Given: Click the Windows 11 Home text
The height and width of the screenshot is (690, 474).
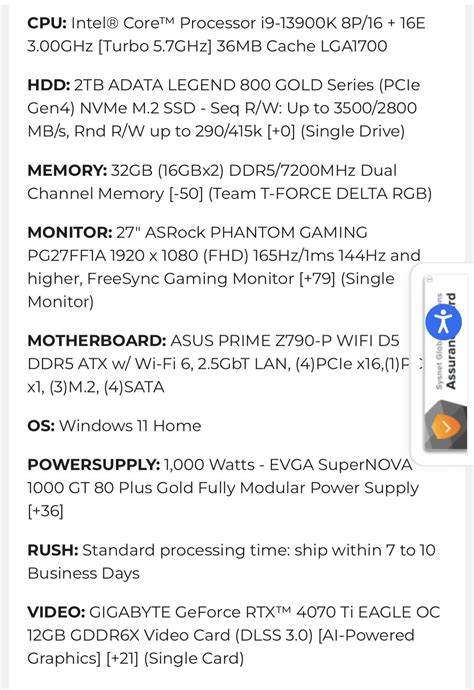Looking at the screenshot, I should point(130,426).
